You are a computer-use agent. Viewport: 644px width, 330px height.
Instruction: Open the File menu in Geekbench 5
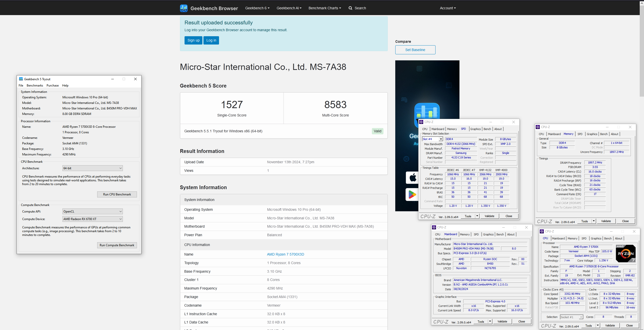(21, 86)
